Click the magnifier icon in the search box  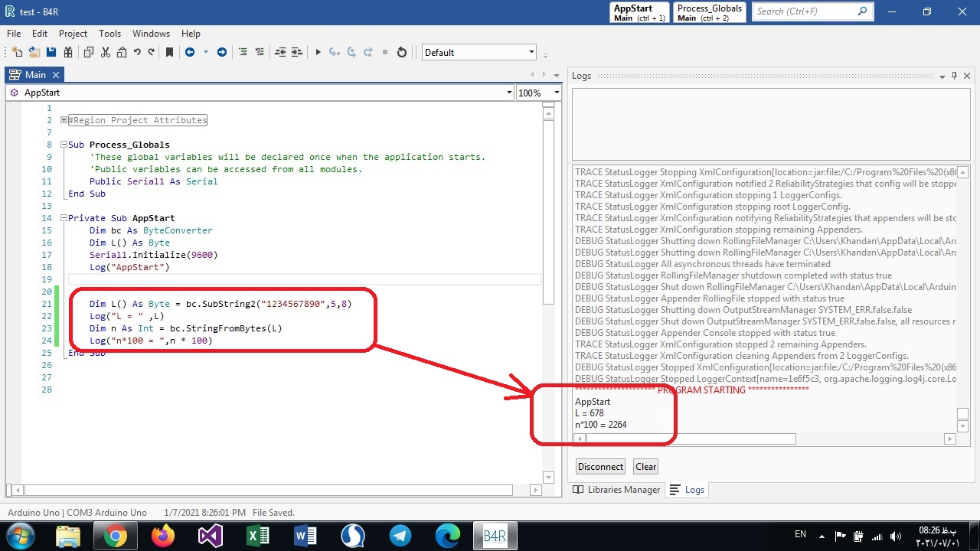(863, 11)
